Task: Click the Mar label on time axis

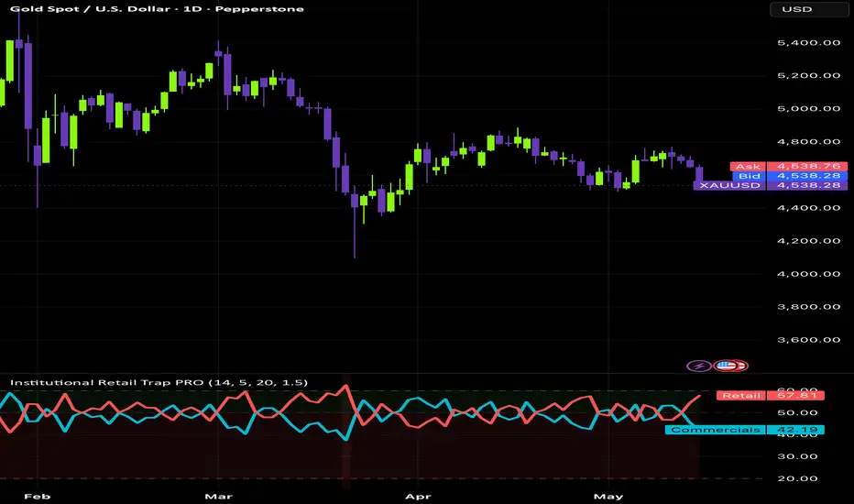Action: (x=218, y=497)
